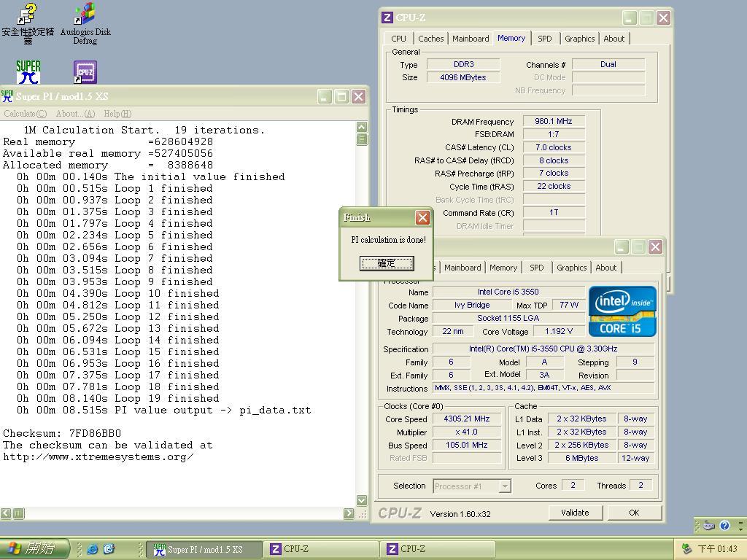This screenshot has width=747, height=560.
Task: Click Super PI horizontal scroll left arrow
Action: pyautogui.click(x=6, y=513)
